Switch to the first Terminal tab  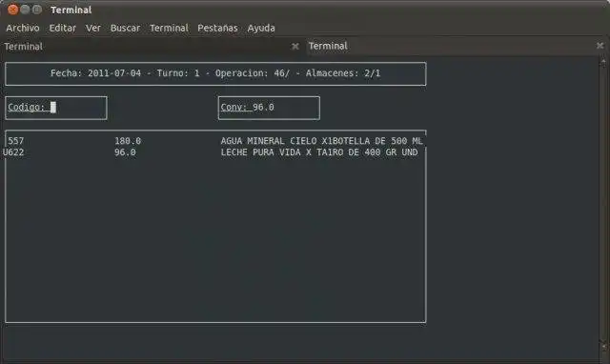pos(152,47)
